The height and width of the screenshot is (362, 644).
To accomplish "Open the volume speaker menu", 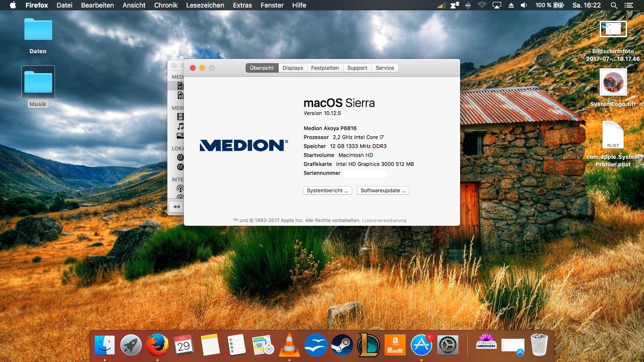I will 524,5.
